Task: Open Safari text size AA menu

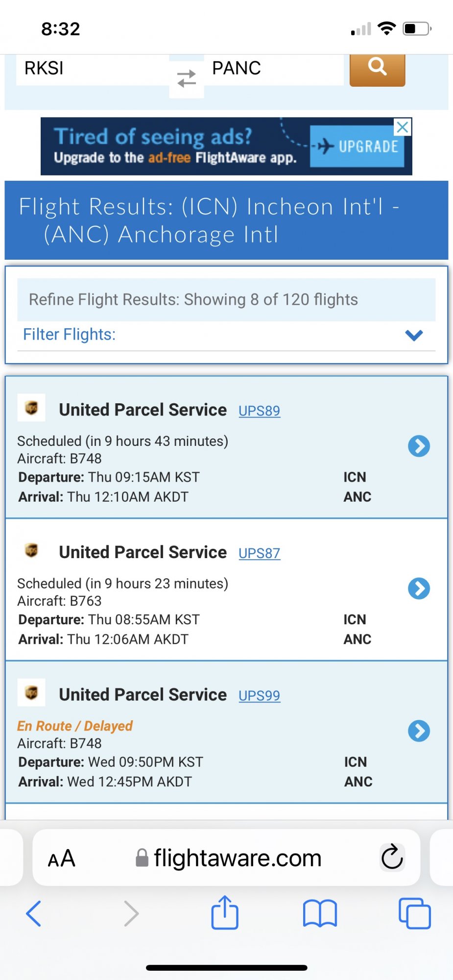Action: click(62, 858)
